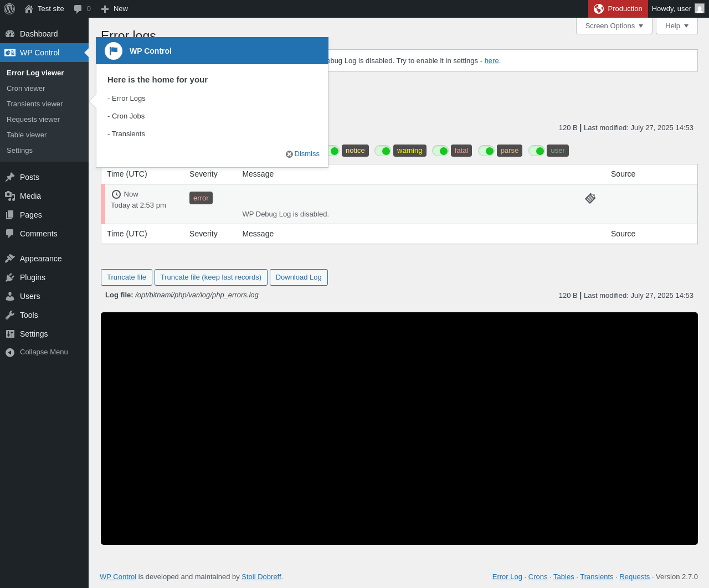Open the Stoil Dobreff author link
This screenshot has height=588, width=709.
pyautogui.click(x=261, y=577)
